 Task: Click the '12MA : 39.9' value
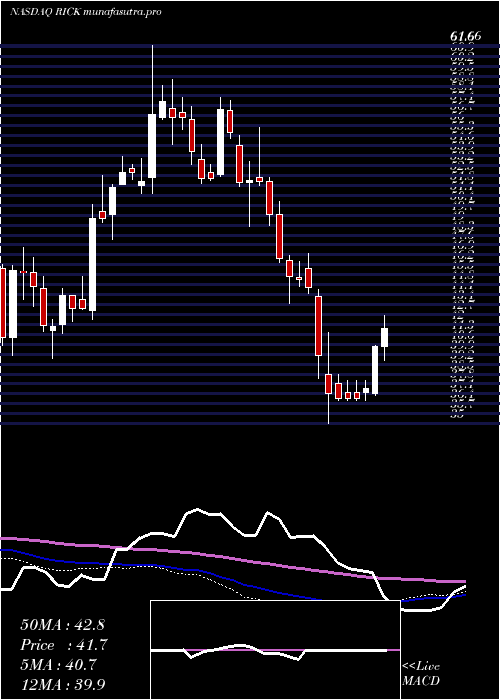pos(63,684)
